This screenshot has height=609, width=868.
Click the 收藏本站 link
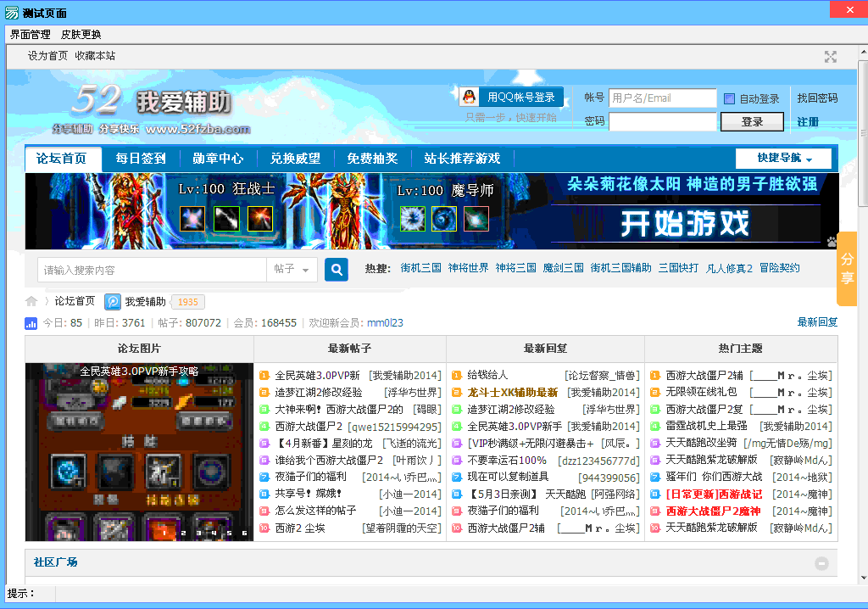point(95,55)
